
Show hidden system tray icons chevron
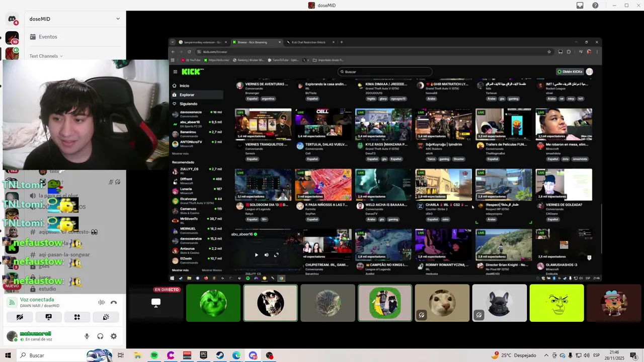click(x=546, y=355)
